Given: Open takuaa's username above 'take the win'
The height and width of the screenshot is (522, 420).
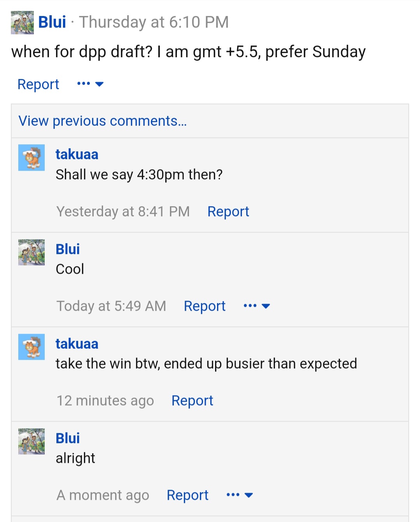Looking at the screenshot, I should coord(77,344).
